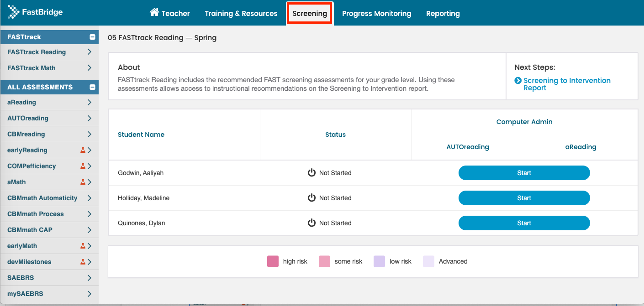Click the flask icon next to COMPefficiency
Image resolution: width=644 pixels, height=306 pixels.
tap(83, 166)
